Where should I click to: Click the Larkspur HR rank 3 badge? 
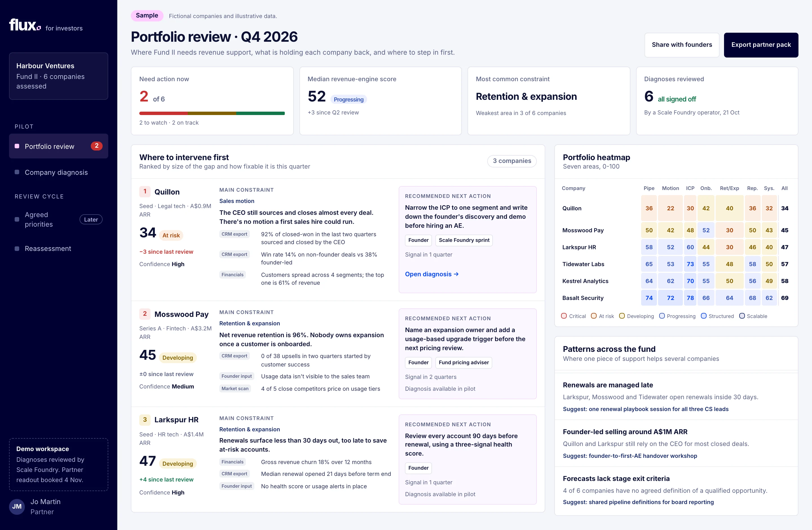pyautogui.click(x=145, y=419)
